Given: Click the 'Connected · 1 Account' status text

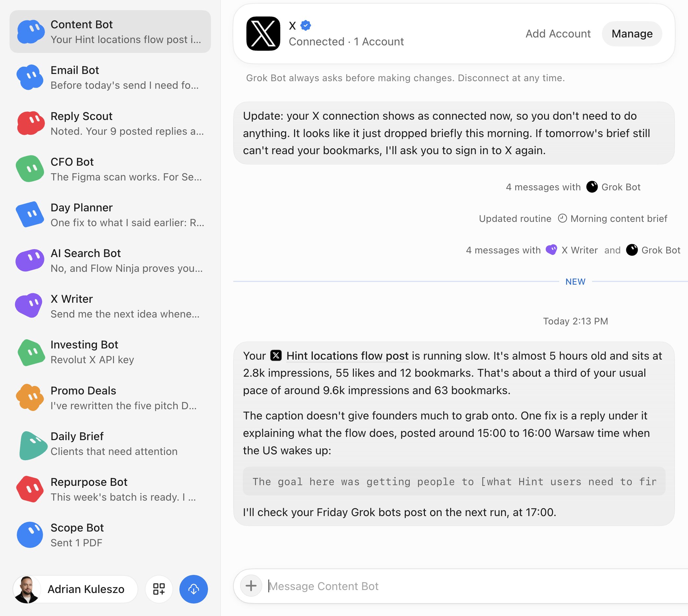Looking at the screenshot, I should pos(346,42).
